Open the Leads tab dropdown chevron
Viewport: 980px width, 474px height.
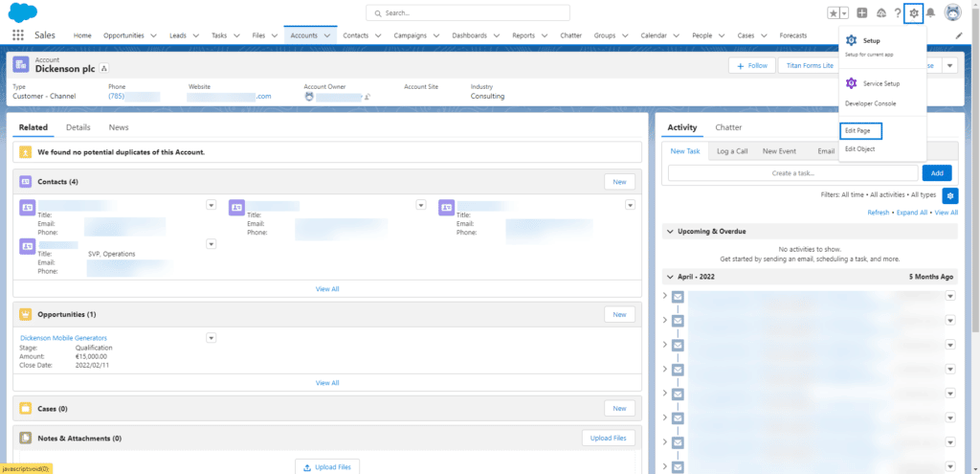[195, 35]
